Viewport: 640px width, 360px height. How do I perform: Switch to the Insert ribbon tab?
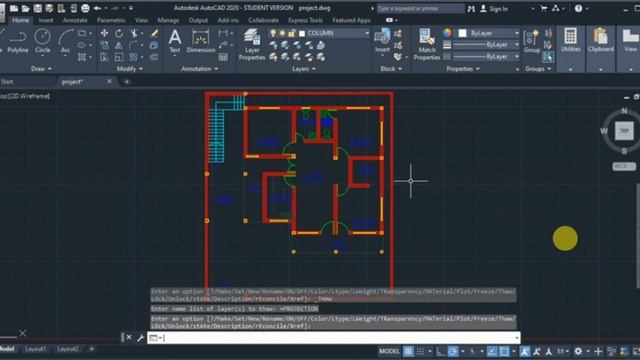(x=46, y=20)
